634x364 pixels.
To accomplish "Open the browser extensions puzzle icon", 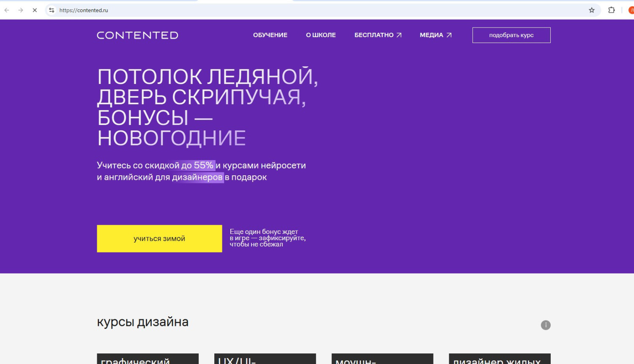I will point(611,10).
